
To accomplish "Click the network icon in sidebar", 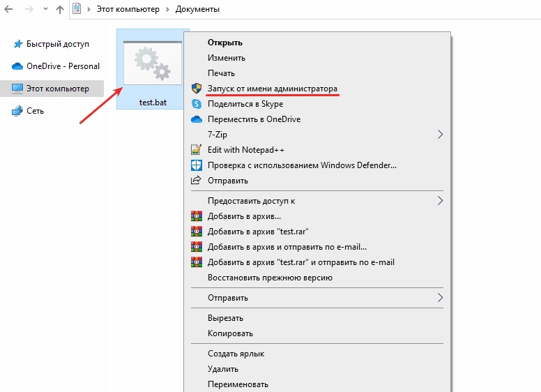I will 17,111.
